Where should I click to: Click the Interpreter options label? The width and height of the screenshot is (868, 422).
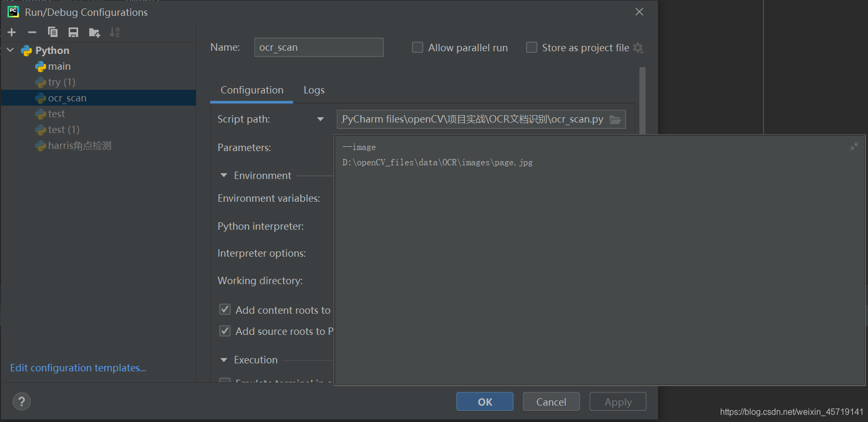tap(261, 254)
